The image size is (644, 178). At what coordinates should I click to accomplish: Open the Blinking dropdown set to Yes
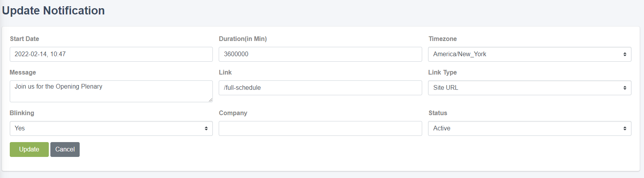(111, 128)
